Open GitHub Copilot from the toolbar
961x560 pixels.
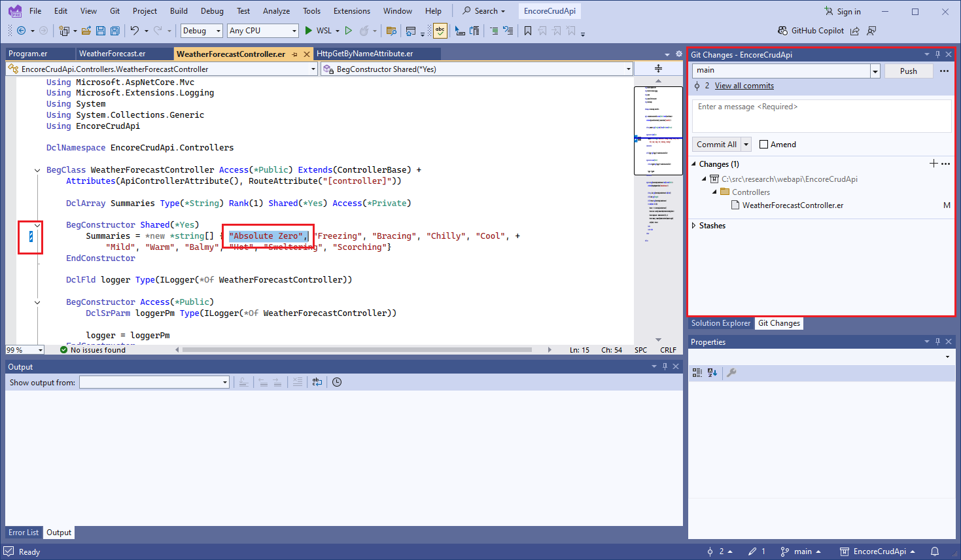coord(811,31)
